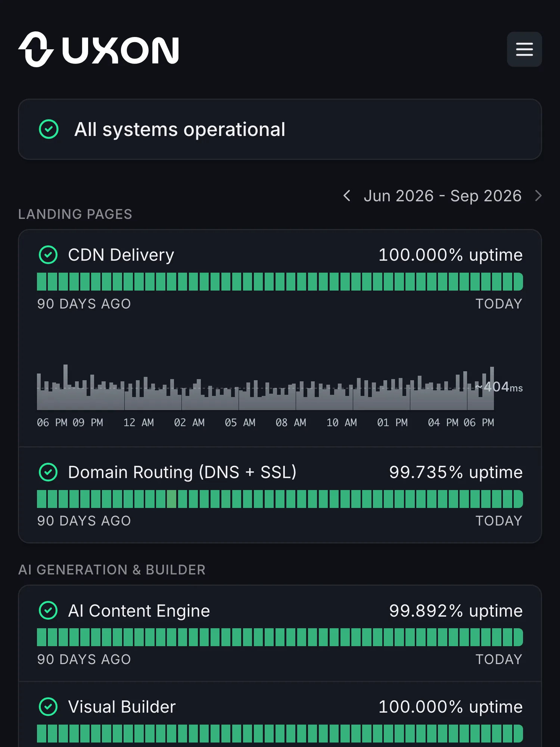Click the UXON logo
The height and width of the screenshot is (747, 560).
coord(99,49)
